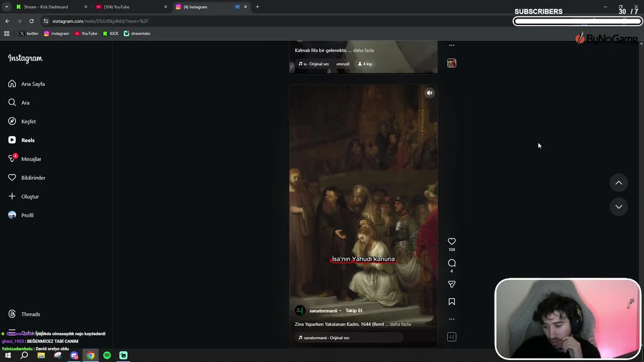Image resolution: width=644 pixels, height=362 pixels.
Task: Open Profil in the Instagram sidebar
Action: click(21, 215)
